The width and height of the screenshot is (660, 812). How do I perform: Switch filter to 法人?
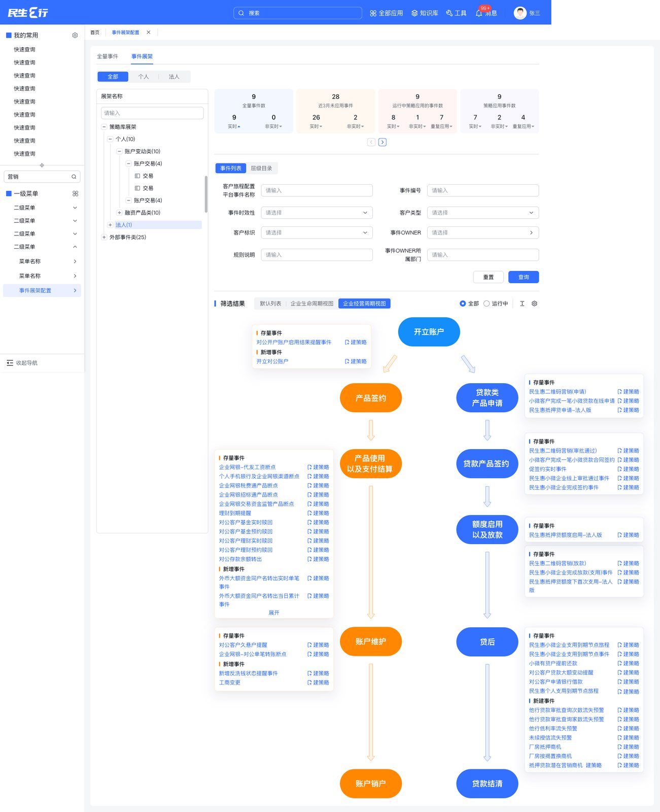coord(174,77)
